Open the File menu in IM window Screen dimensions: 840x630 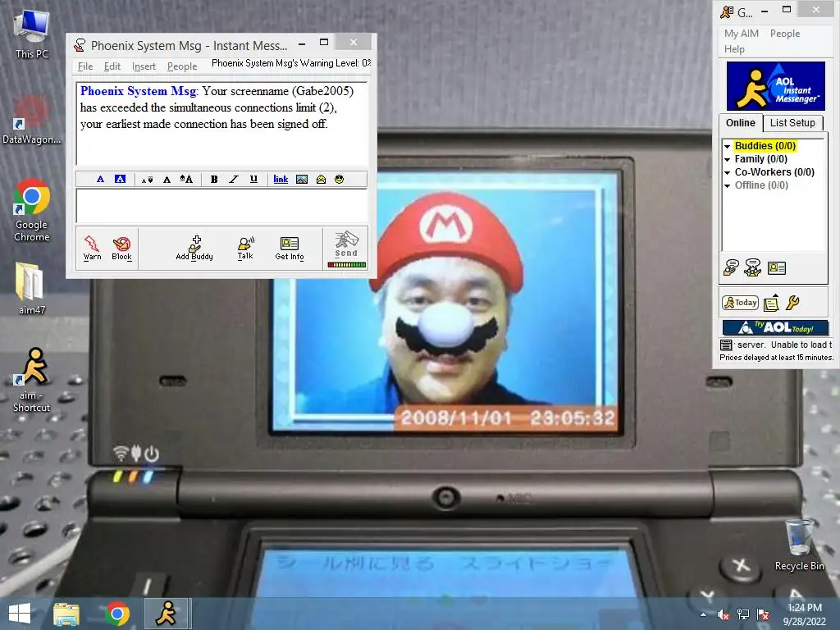coord(85,66)
